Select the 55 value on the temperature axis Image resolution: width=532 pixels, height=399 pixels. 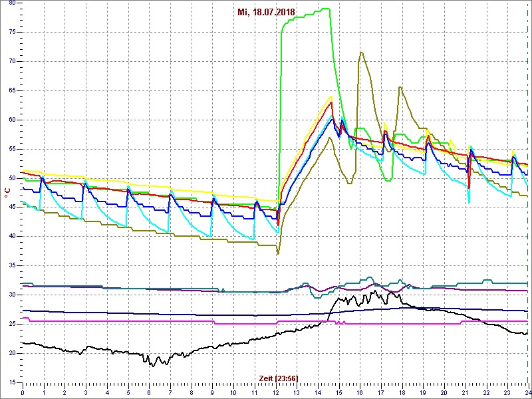tap(11, 149)
